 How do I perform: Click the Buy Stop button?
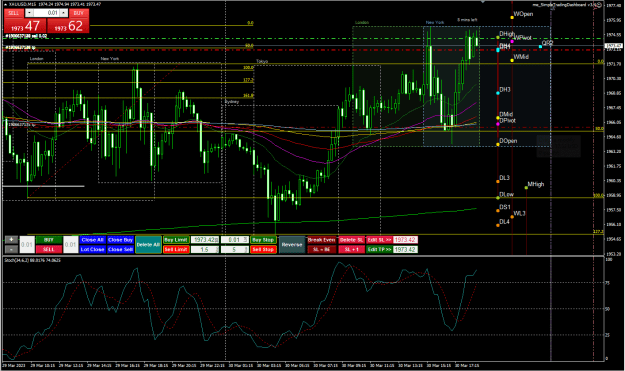263,240
